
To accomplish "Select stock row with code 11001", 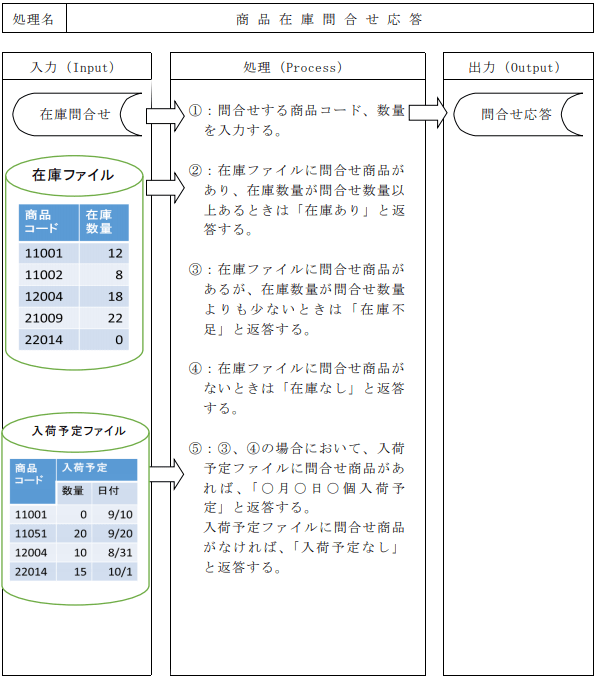I will coord(74,253).
